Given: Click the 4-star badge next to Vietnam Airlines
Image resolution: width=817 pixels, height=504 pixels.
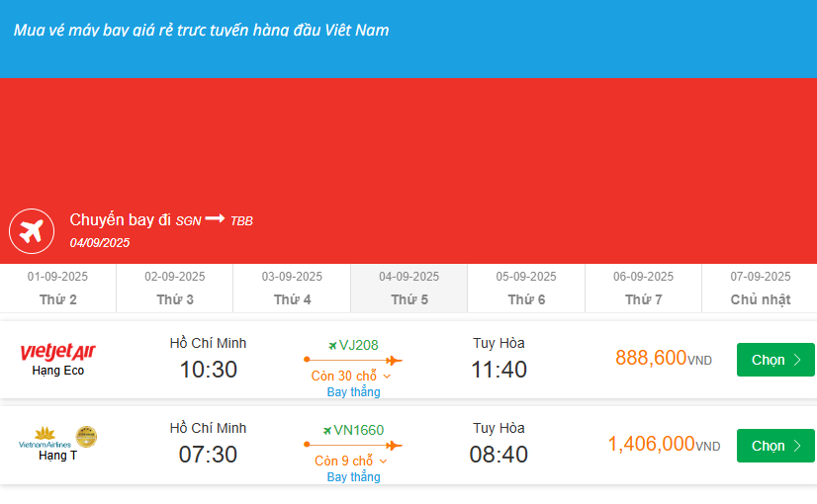Looking at the screenshot, I should 86,436.
